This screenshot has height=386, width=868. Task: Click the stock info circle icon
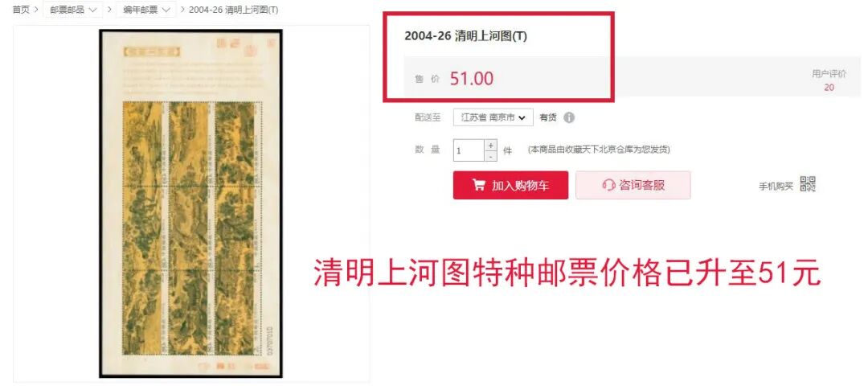(x=569, y=117)
